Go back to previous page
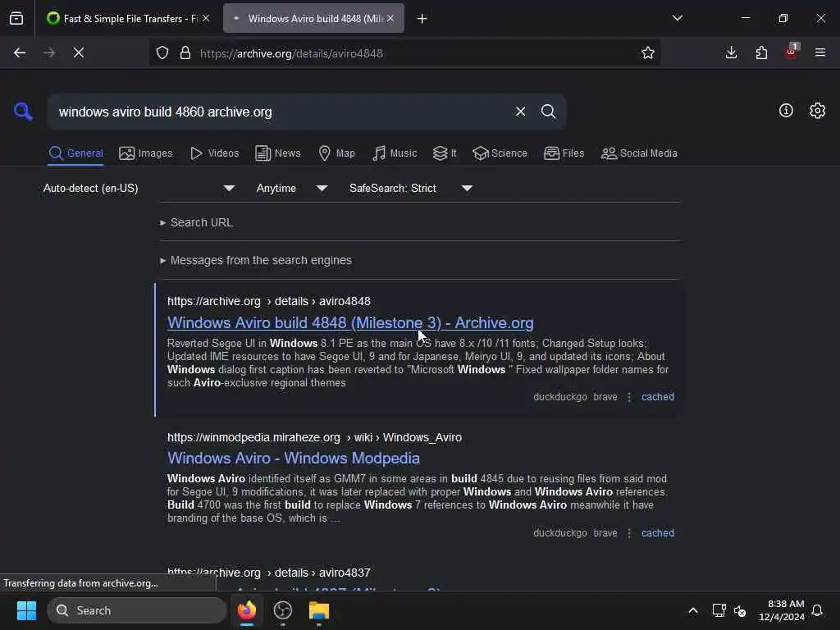 pos(20,52)
